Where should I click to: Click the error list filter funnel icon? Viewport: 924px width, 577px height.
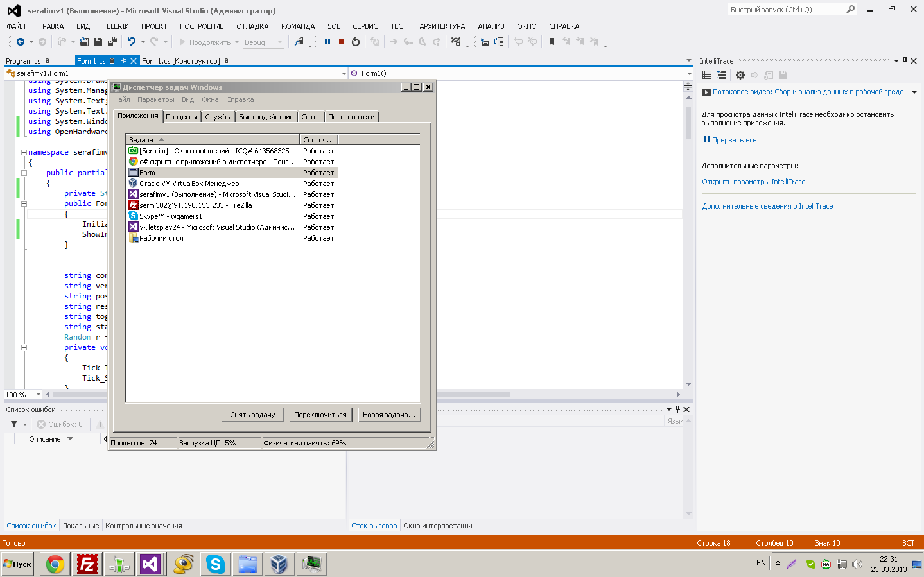(14, 424)
